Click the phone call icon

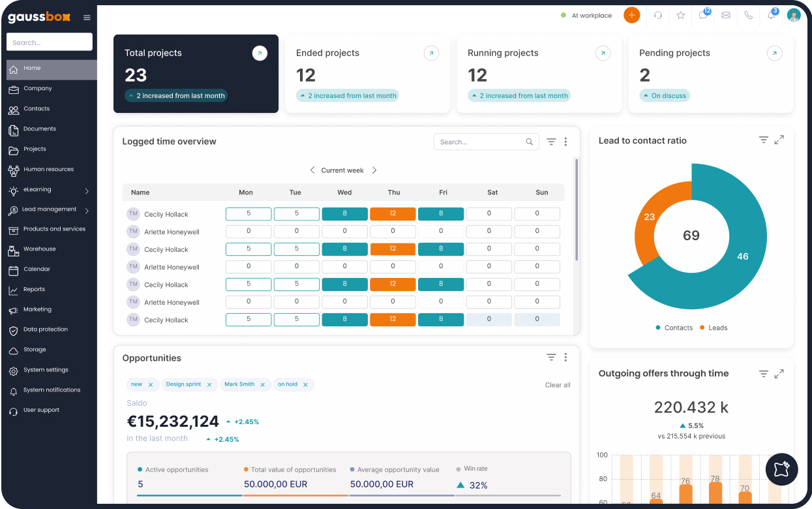(x=748, y=16)
